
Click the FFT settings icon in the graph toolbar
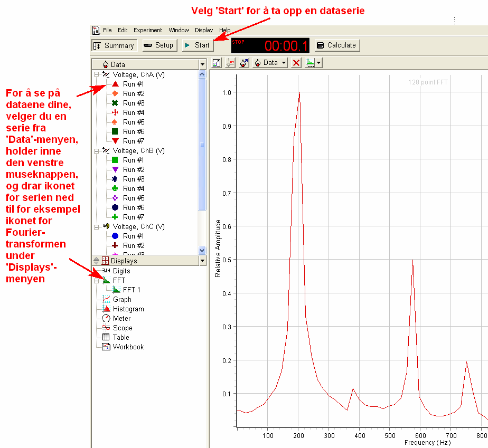tap(311, 63)
